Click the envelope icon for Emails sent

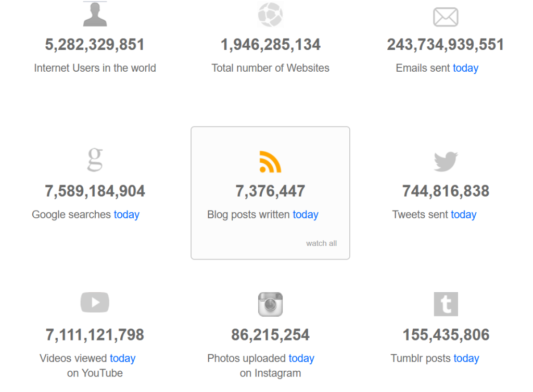(446, 17)
